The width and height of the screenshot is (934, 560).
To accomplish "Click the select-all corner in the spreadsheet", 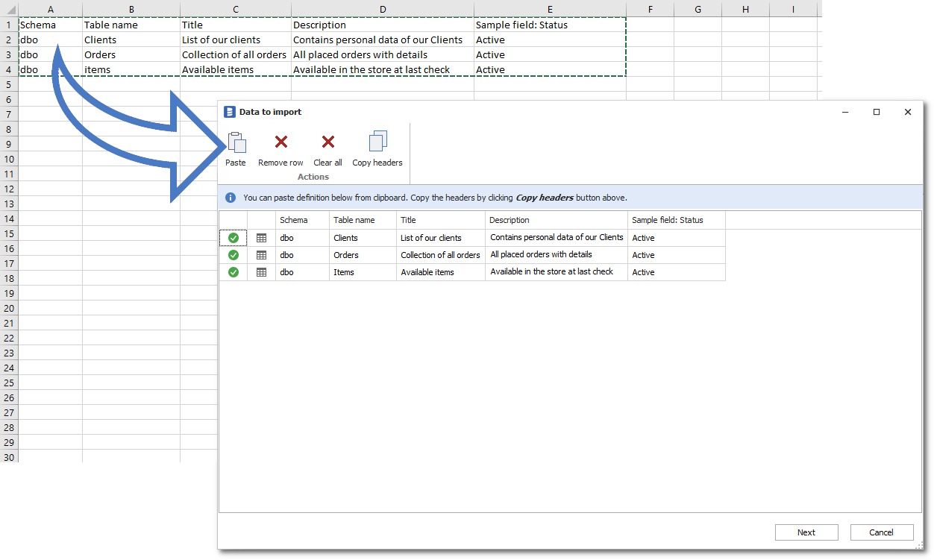I will (x=9, y=10).
